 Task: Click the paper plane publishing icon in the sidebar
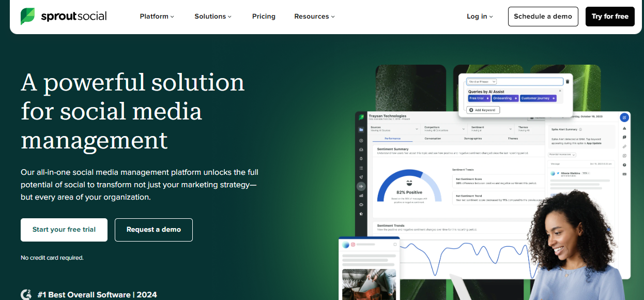point(361,177)
